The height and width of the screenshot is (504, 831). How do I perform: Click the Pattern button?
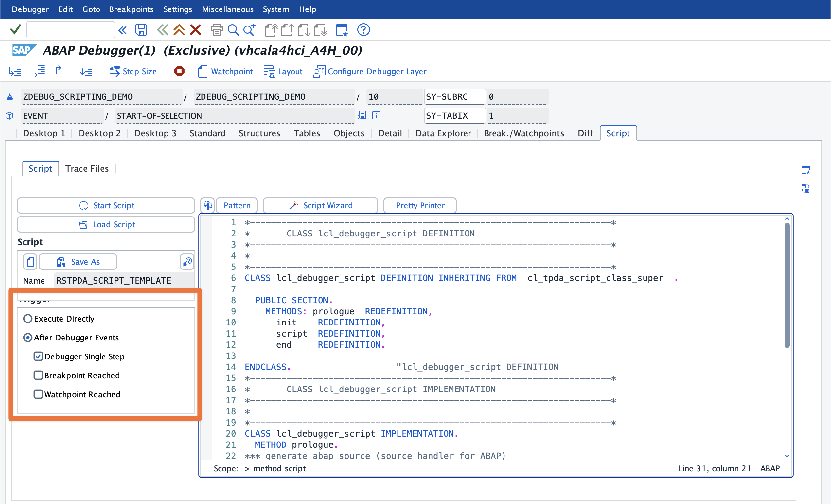pyautogui.click(x=237, y=205)
